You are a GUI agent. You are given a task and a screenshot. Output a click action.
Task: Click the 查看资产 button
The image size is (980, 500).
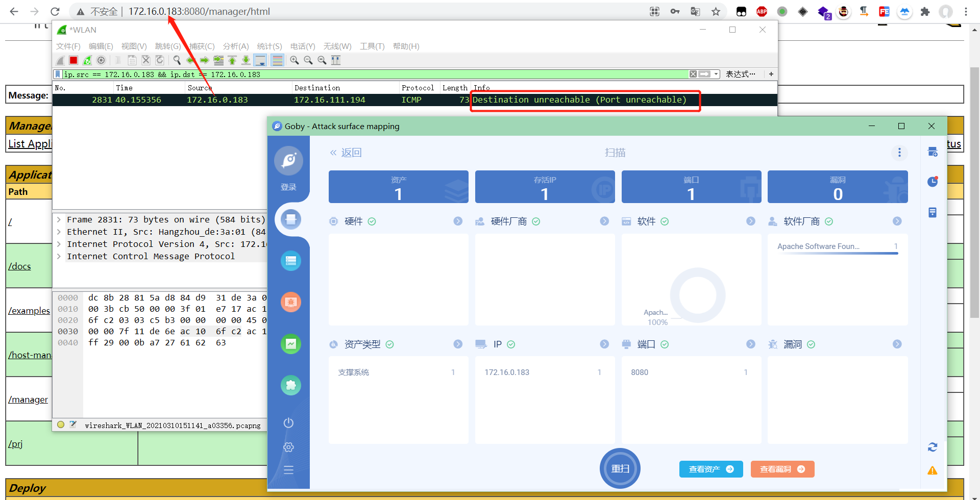[x=711, y=469]
